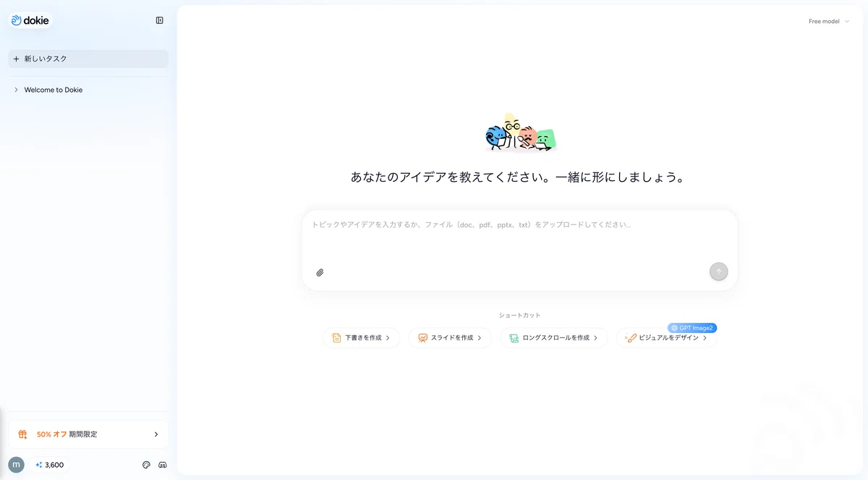Image resolution: width=868 pixels, height=480 pixels.
Task: Select the 下書きを作成 shortcut
Action: point(361,338)
